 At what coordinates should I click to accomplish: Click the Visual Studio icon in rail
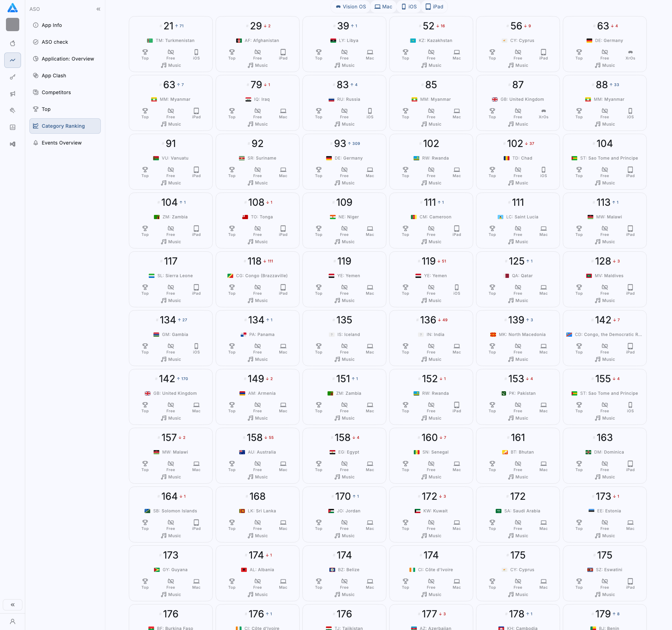pyautogui.click(x=13, y=144)
